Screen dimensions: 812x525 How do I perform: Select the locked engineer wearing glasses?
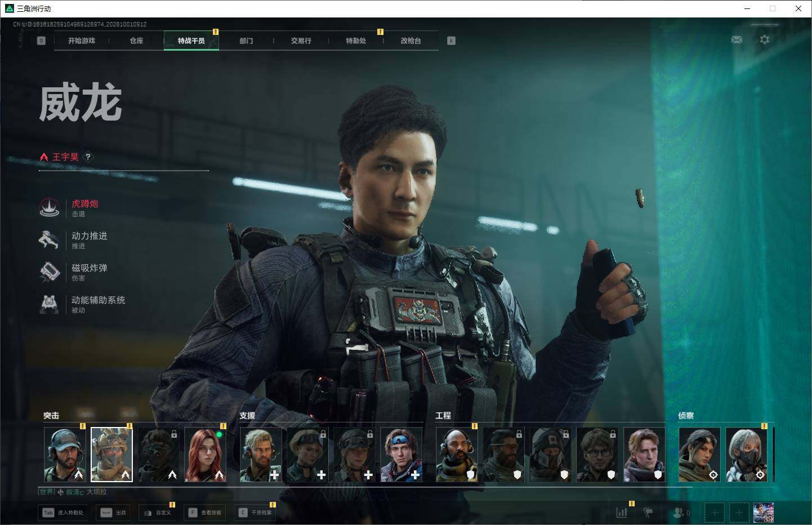click(x=597, y=455)
